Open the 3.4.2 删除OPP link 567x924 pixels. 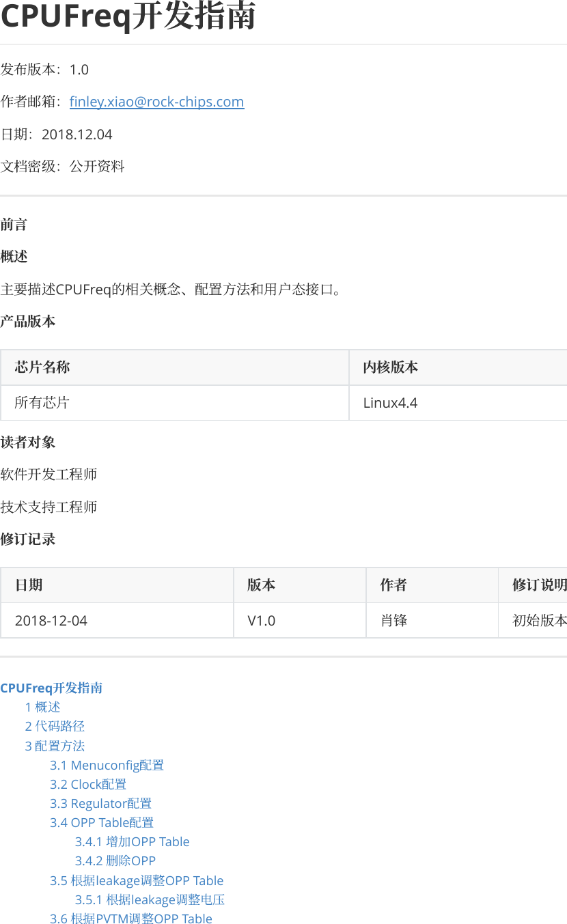(115, 860)
